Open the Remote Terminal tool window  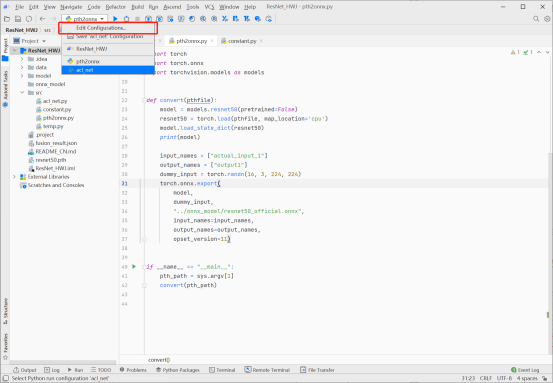pos(267,370)
